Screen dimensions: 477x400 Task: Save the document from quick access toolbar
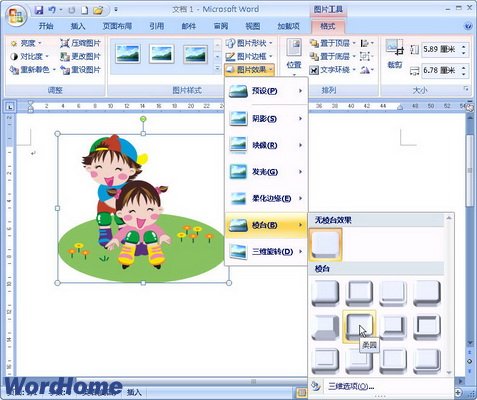[39, 10]
